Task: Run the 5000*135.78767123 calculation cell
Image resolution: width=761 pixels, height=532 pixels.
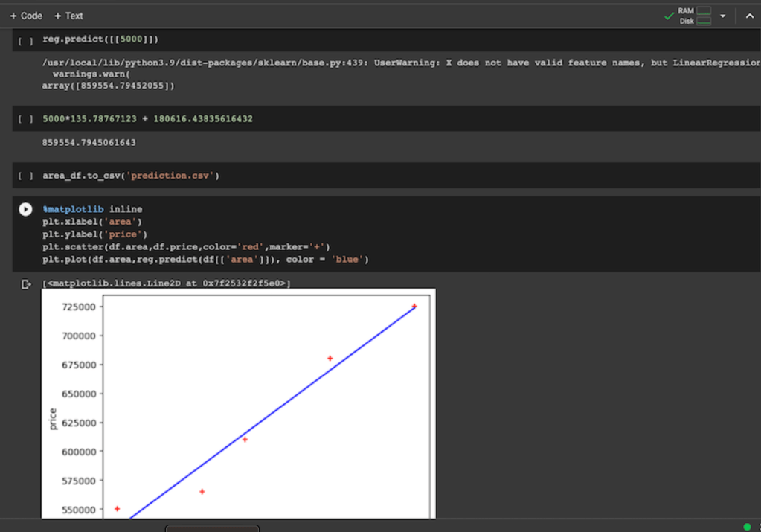Action: point(26,119)
